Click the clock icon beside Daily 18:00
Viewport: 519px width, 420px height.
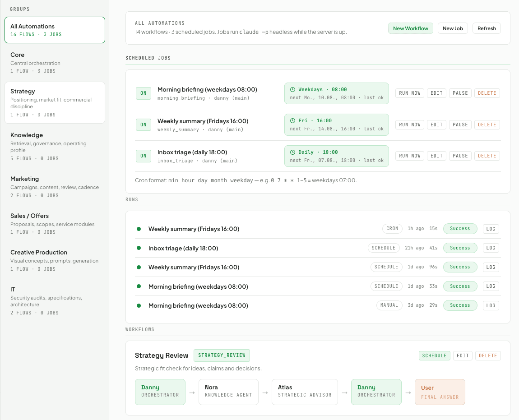click(292, 152)
